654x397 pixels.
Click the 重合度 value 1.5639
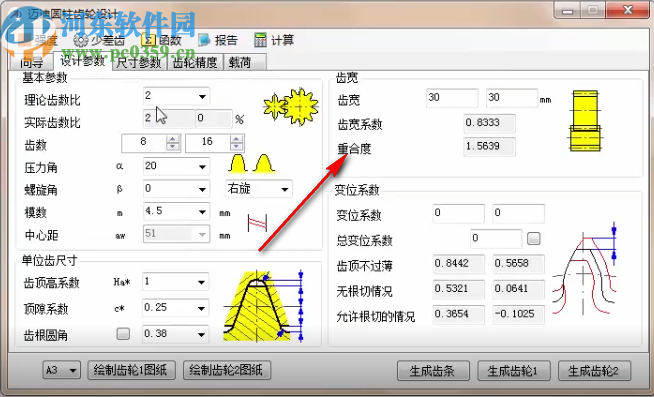coord(489,146)
